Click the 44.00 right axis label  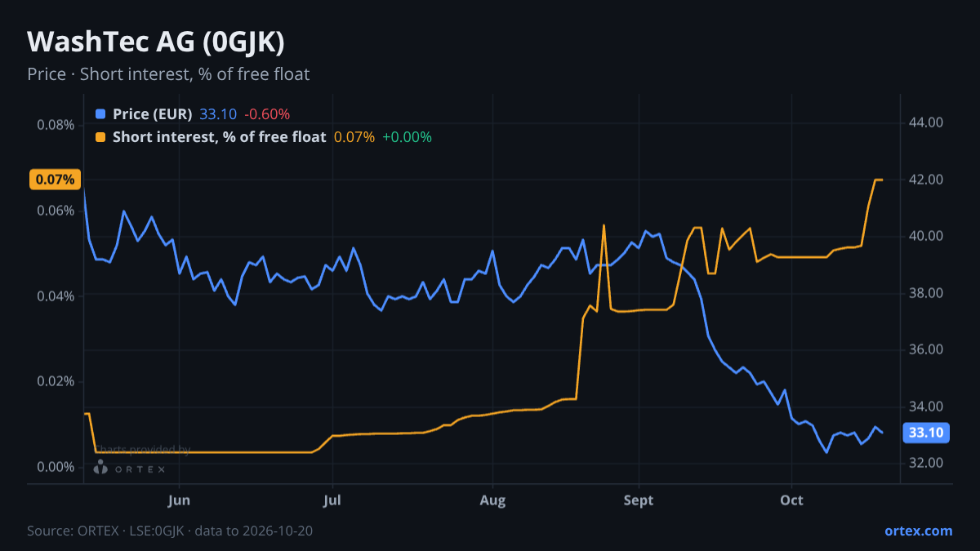[926, 122]
